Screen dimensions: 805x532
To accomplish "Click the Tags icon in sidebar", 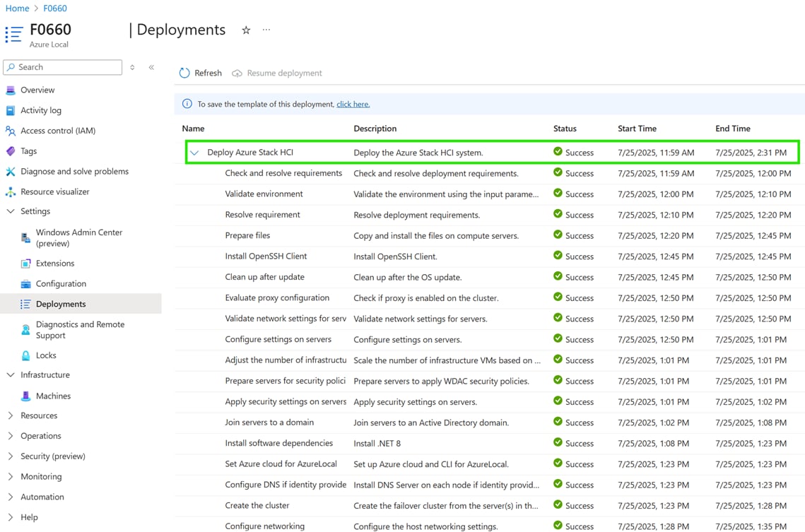I will tap(11, 150).
